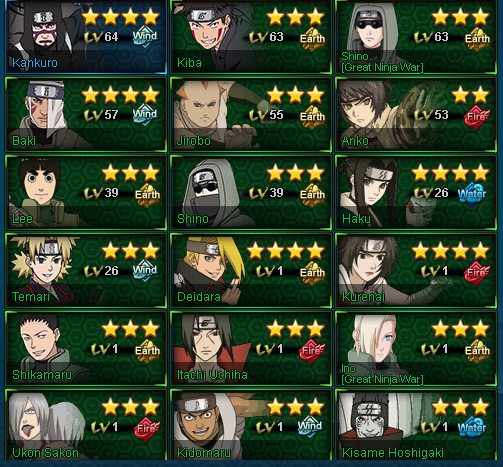This screenshot has width=503, height=467.
Task: Click Temari's Wind element icon
Action: (x=145, y=270)
